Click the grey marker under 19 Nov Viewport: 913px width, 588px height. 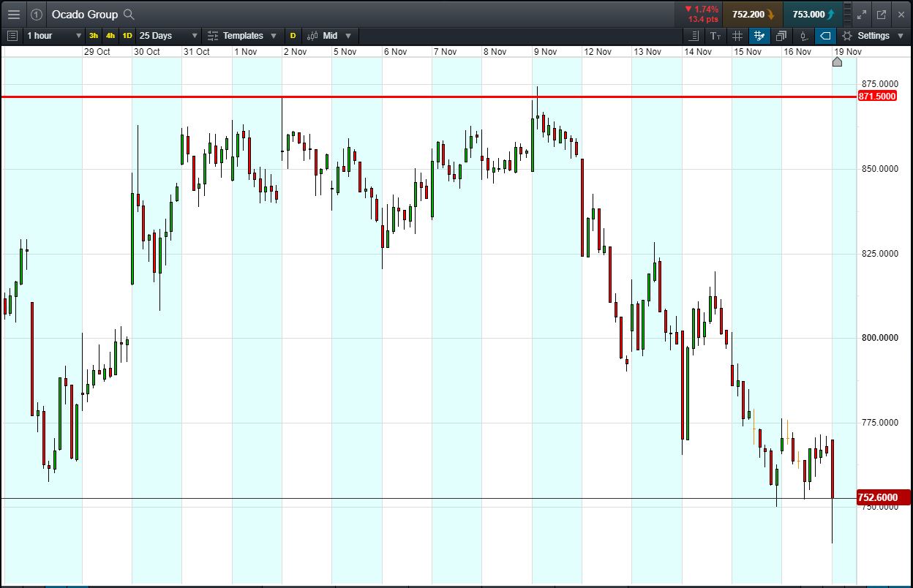[838, 62]
